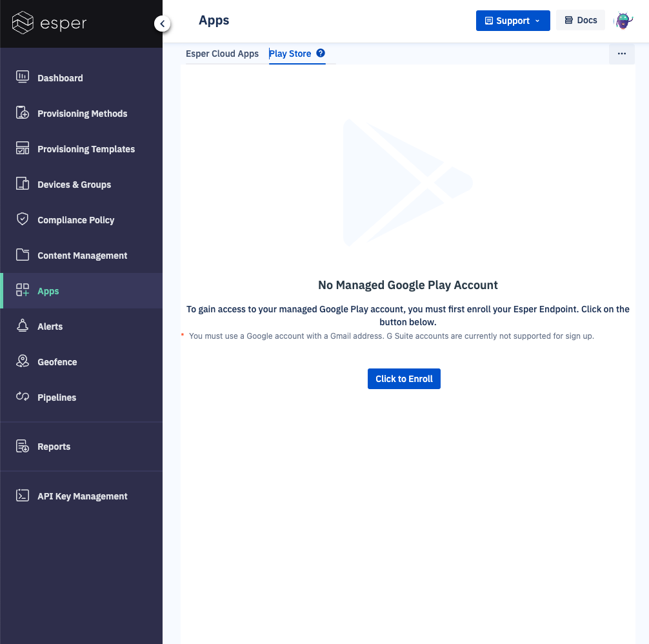The width and height of the screenshot is (649, 644).
Task: Open the Dashboard menu item
Action: [x=81, y=78]
